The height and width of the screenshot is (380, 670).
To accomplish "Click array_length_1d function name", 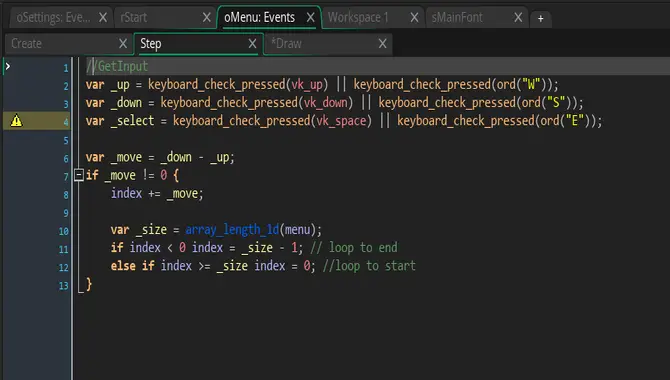I will 232,230.
